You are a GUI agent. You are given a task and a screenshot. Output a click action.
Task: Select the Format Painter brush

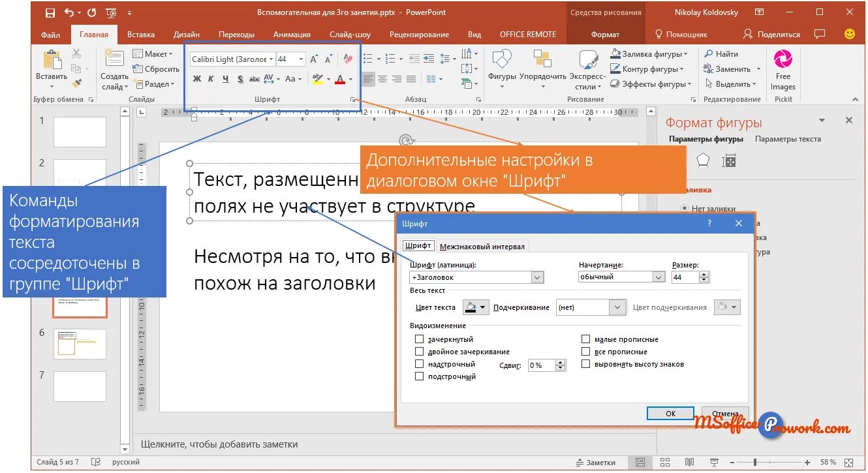[76, 84]
